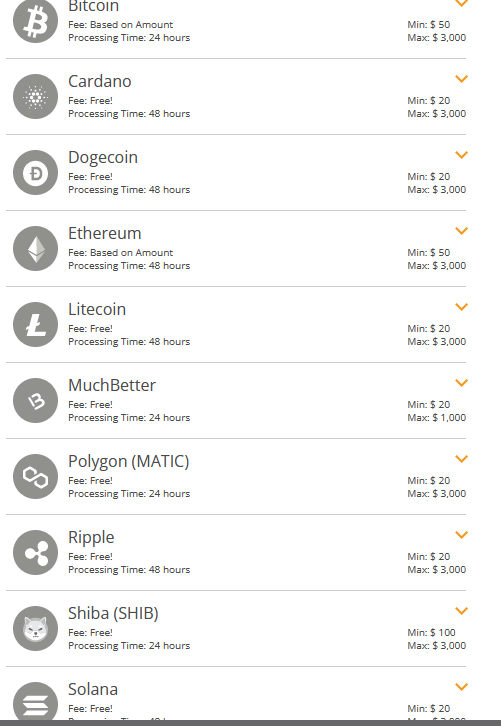This screenshot has height=726, width=501.
Task: Select the Litecoin logo icon
Action: (35, 325)
